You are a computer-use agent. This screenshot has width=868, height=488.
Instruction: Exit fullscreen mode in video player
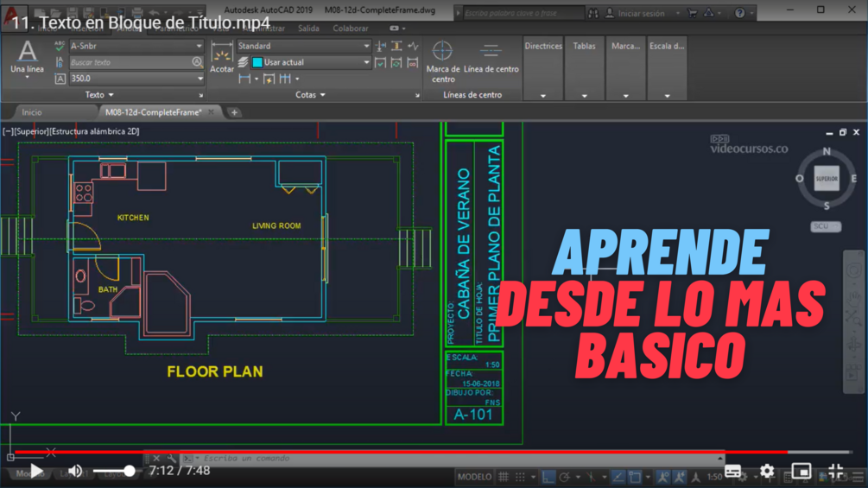pos(836,471)
